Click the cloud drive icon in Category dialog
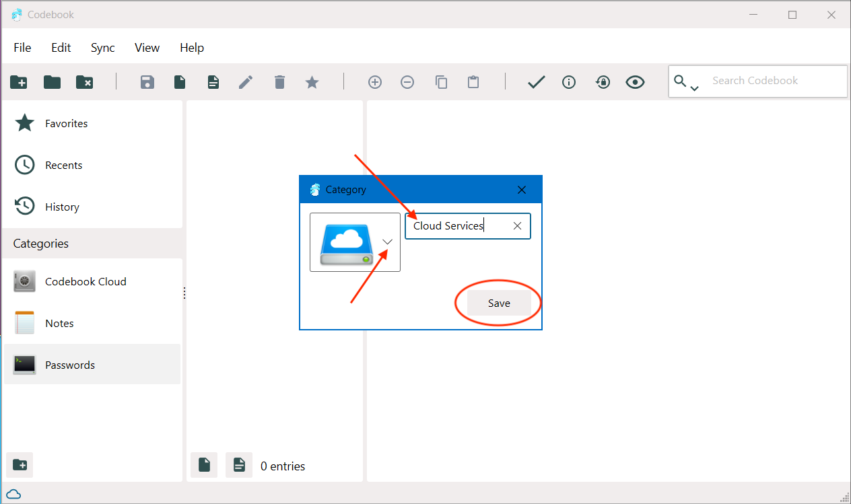Image resolution: width=851 pixels, height=504 pixels. click(346, 244)
